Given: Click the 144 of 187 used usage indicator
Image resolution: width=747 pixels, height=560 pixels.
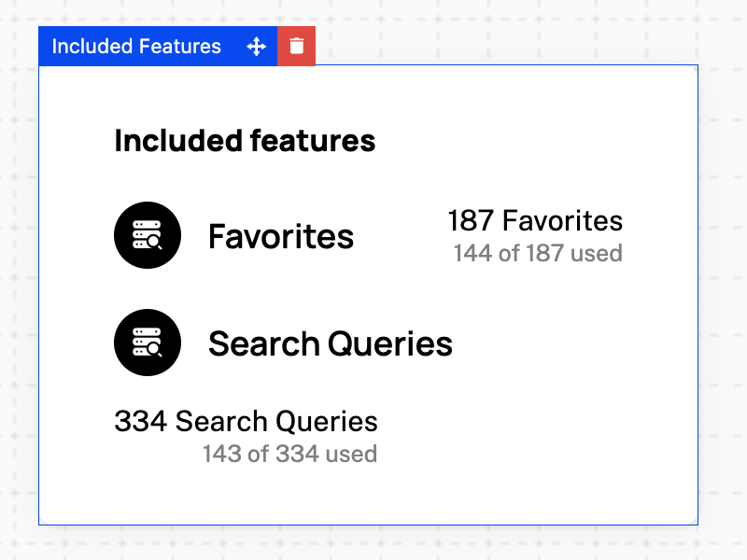Looking at the screenshot, I should pyautogui.click(x=538, y=253).
